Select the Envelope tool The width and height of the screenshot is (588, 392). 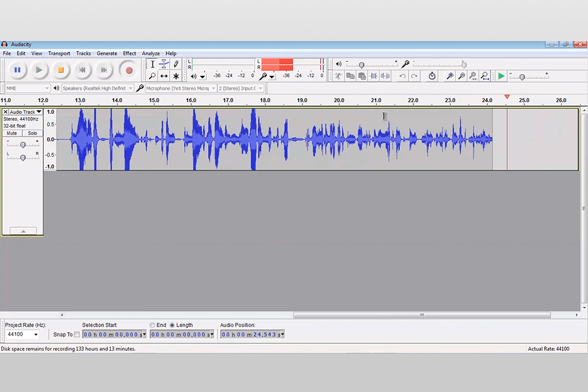click(x=164, y=64)
